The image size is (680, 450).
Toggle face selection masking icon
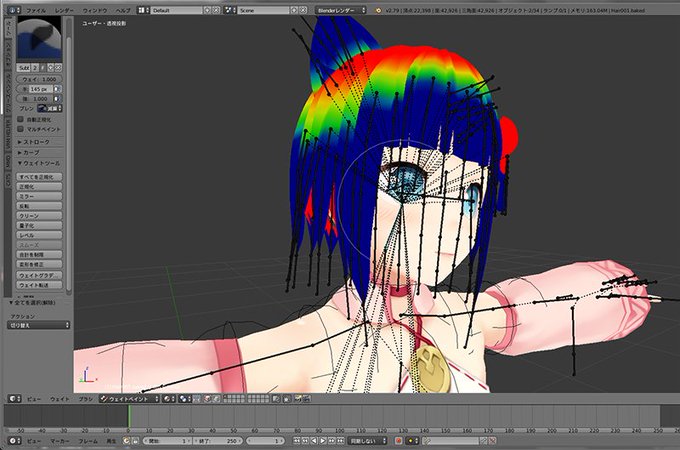207,399
